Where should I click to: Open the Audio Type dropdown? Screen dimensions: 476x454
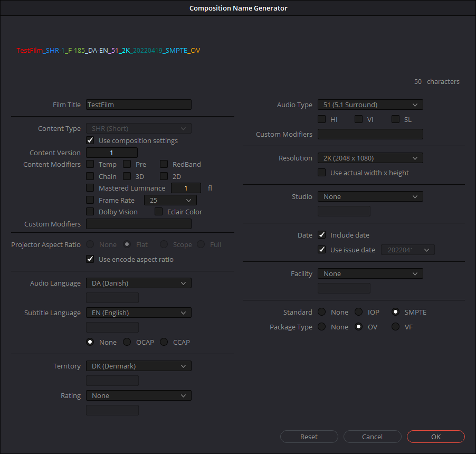370,105
